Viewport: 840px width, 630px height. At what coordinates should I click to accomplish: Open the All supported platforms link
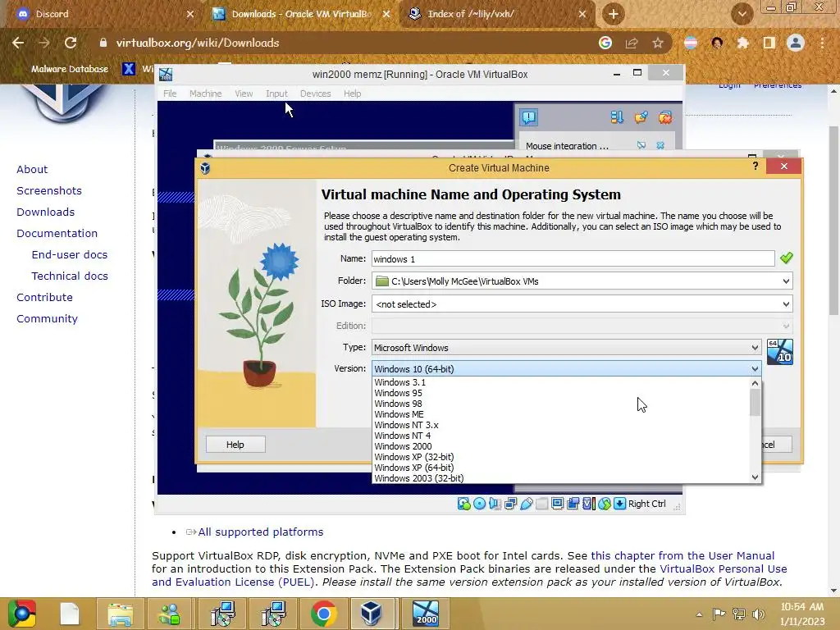pos(261,532)
